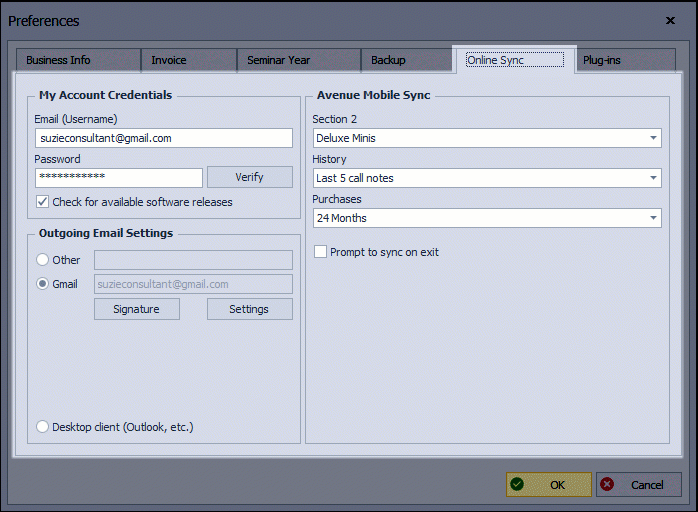
Task: Click the Password input field
Action: pyautogui.click(x=119, y=178)
